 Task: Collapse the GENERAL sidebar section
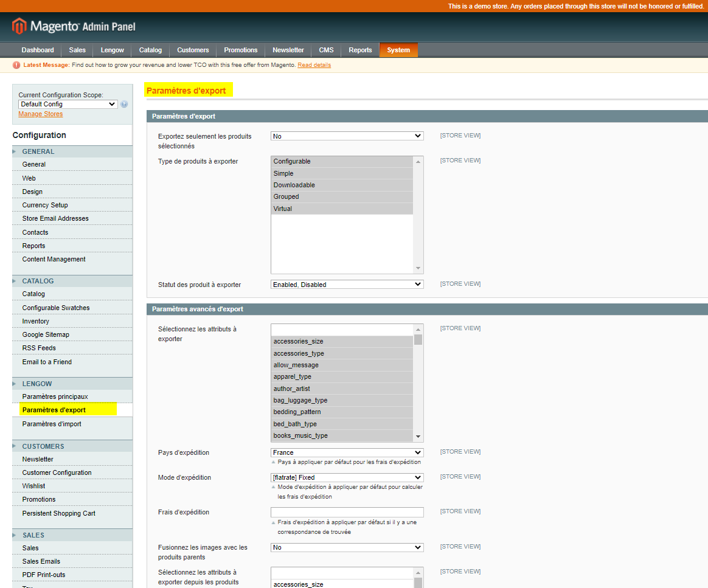click(72, 151)
